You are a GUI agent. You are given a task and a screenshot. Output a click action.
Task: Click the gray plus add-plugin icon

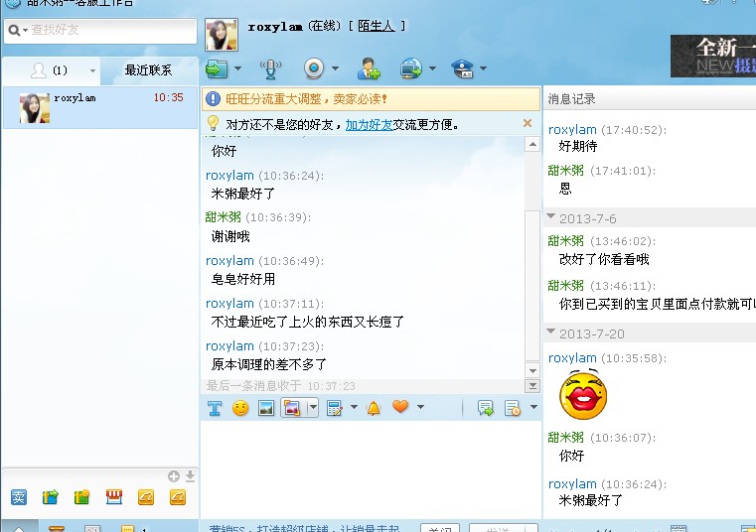(174, 476)
